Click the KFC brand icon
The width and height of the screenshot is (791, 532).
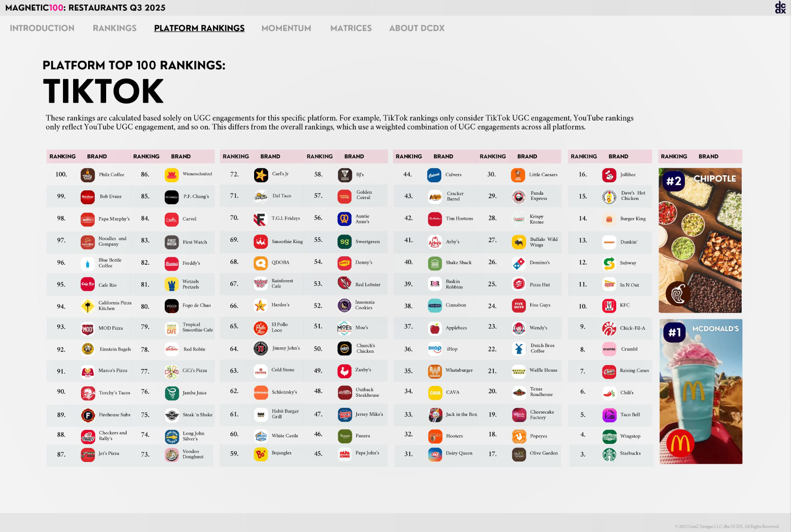point(609,306)
